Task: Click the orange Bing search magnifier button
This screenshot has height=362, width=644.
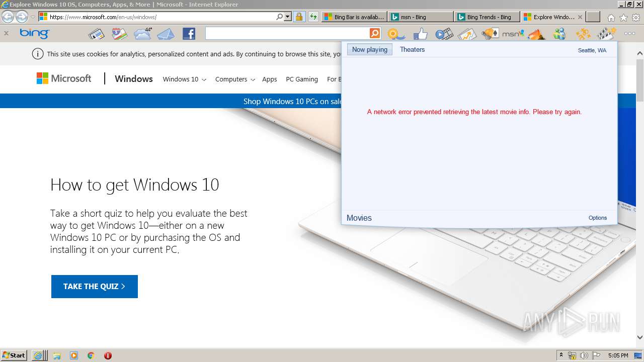Action: [375, 34]
